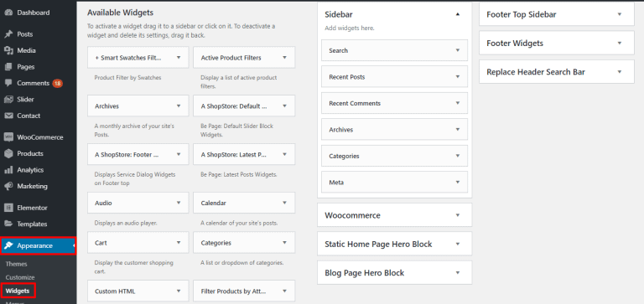Click the Comments 18 notification badge
Screen dimensions: 644x304
(x=58, y=83)
